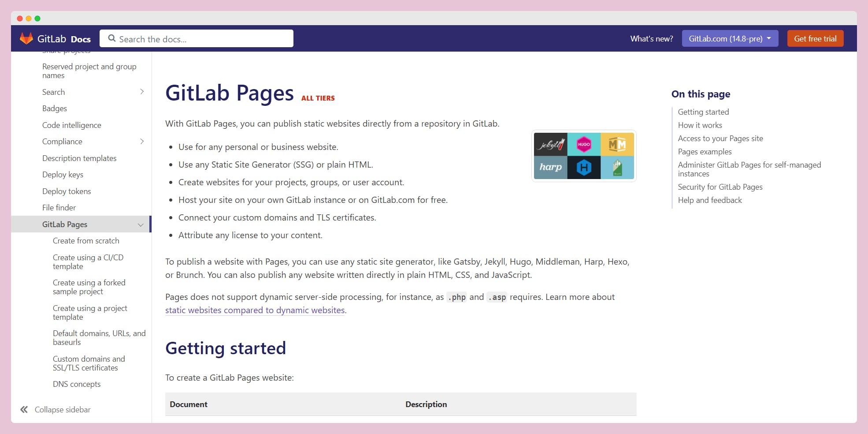The image size is (868, 434).
Task: Click the Collapse sidebar double-chevron icon
Action: (24, 409)
